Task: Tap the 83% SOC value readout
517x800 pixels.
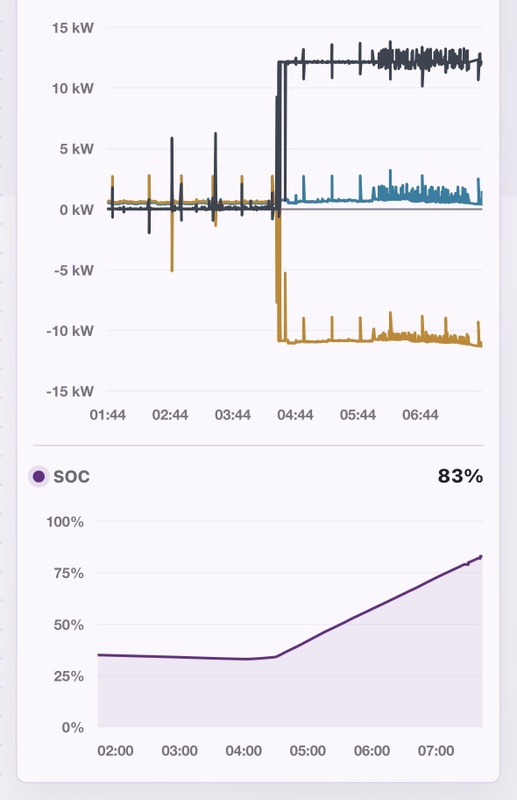Action: [460, 476]
